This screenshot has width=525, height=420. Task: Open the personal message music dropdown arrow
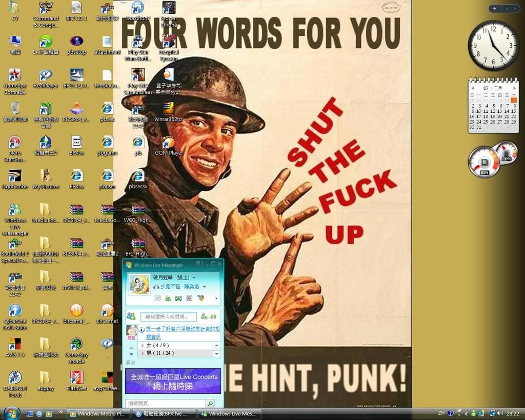pyautogui.click(x=205, y=287)
